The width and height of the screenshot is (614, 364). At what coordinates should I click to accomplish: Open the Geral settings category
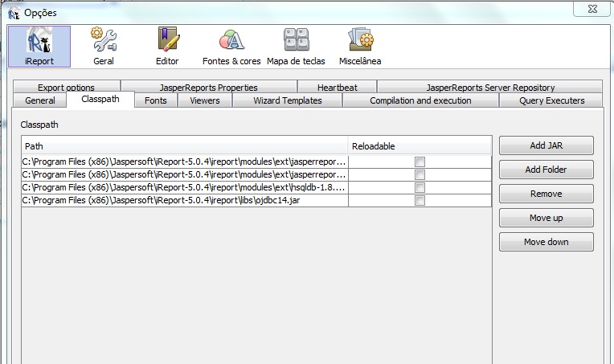pyautogui.click(x=104, y=46)
